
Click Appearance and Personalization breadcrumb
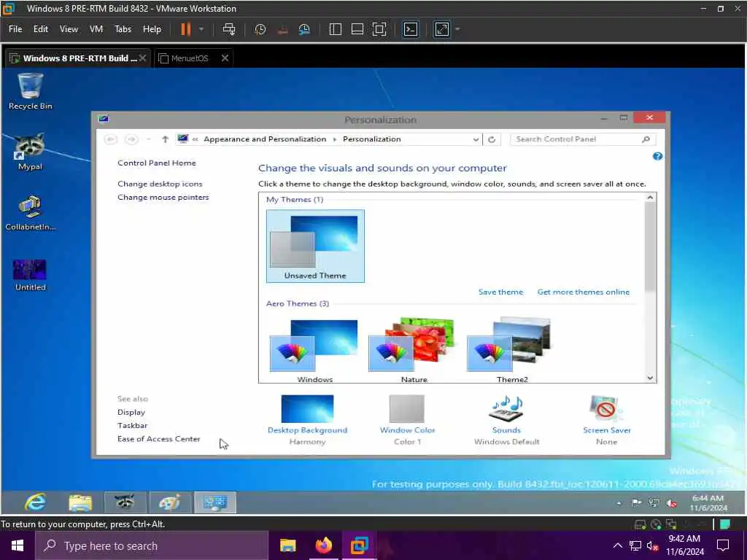(265, 139)
